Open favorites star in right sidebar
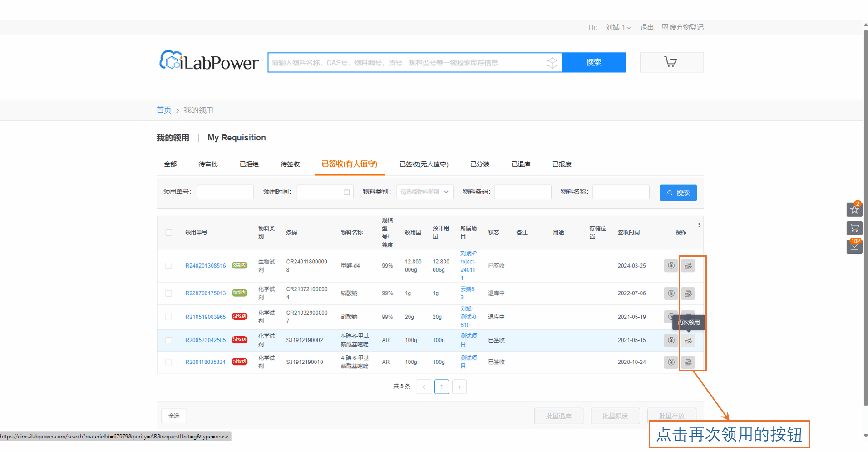The height and width of the screenshot is (452, 868). pos(854,209)
